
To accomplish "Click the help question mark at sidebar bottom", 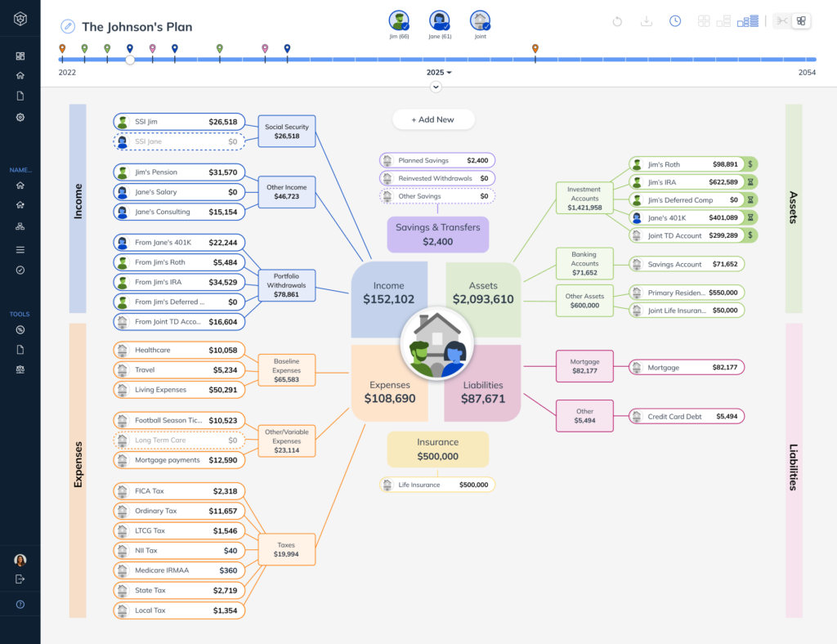I will pos(20,606).
